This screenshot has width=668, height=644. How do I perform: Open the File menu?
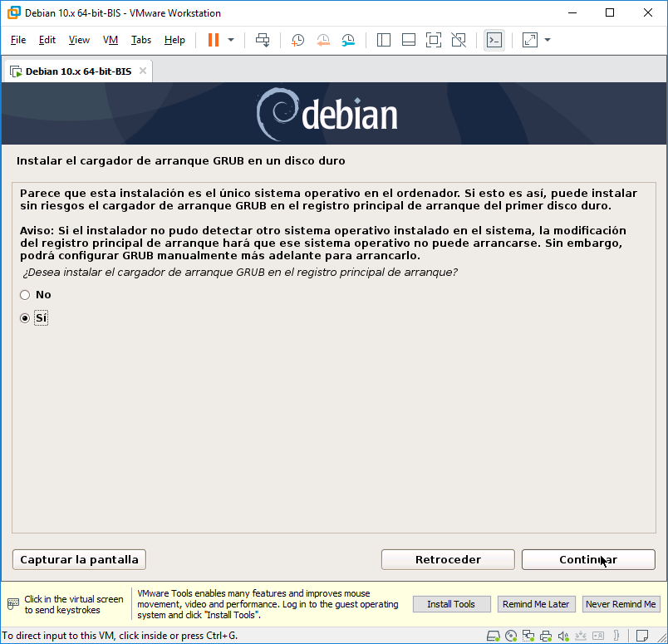(18, 40)
